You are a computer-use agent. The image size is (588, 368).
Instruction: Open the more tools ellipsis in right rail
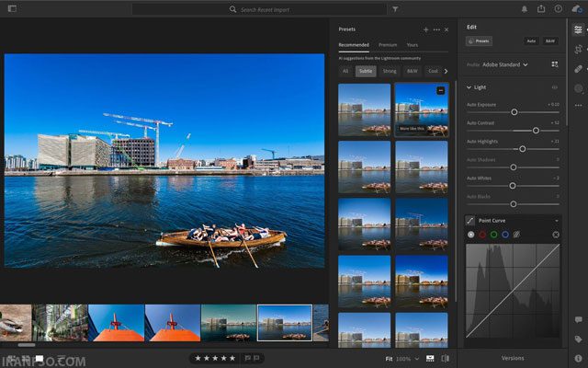coord(578,106)
